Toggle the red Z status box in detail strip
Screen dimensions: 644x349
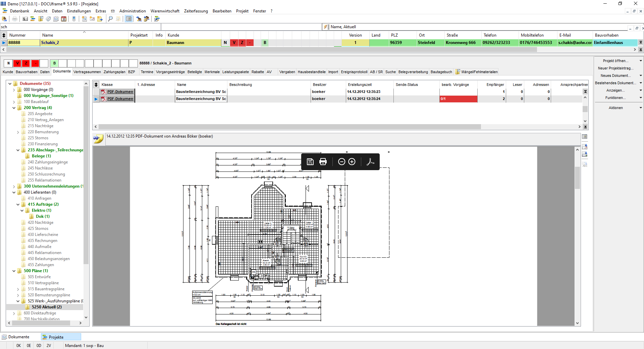click(26, 63)
